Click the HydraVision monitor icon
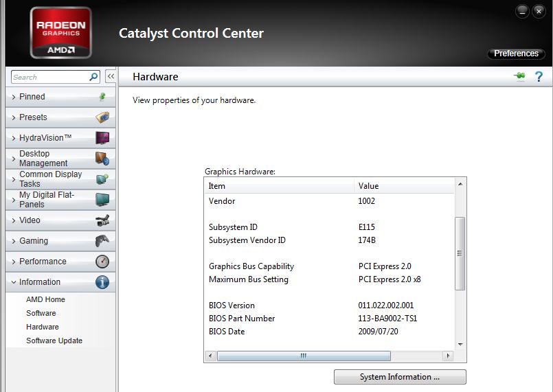The height and width of the screenshot is (392, 553). click(102, 138)
